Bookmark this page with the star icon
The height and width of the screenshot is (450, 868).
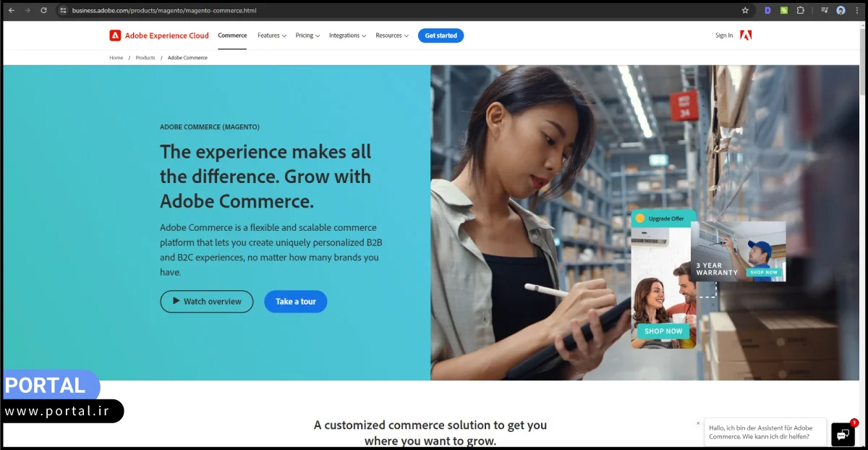point(745,10)
